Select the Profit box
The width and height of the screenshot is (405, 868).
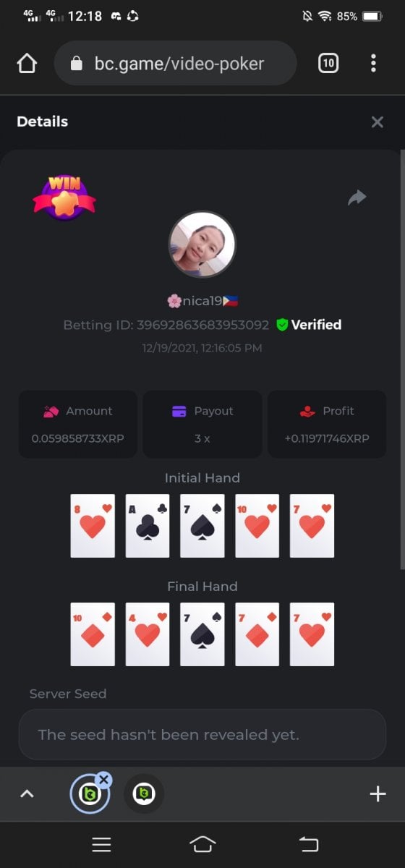click(327, 424)
